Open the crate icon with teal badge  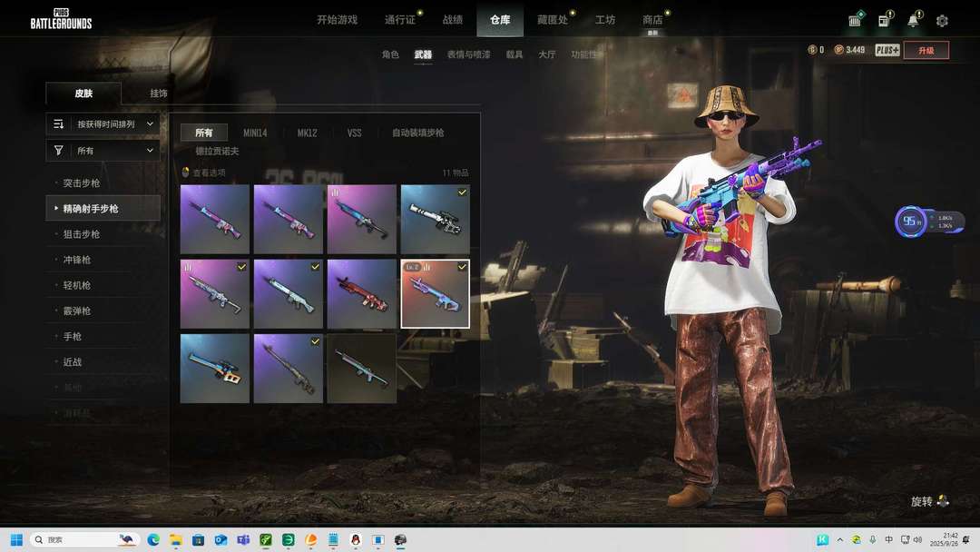(x=856, y=20)
